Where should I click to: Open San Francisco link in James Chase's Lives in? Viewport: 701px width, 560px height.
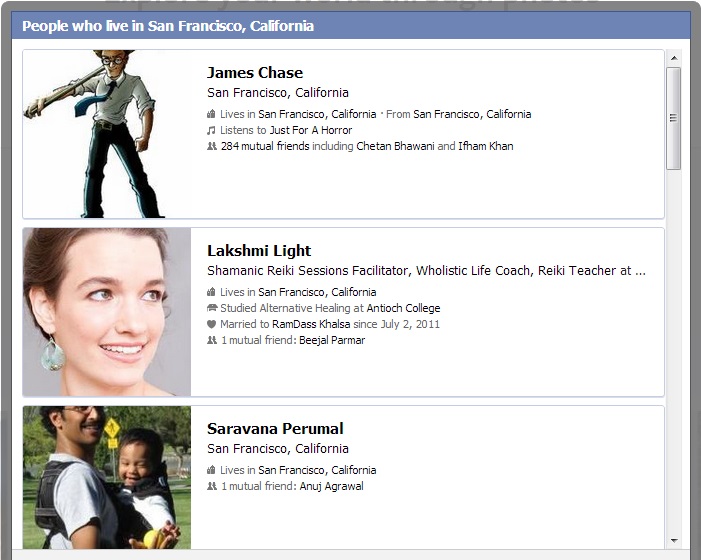317,114
